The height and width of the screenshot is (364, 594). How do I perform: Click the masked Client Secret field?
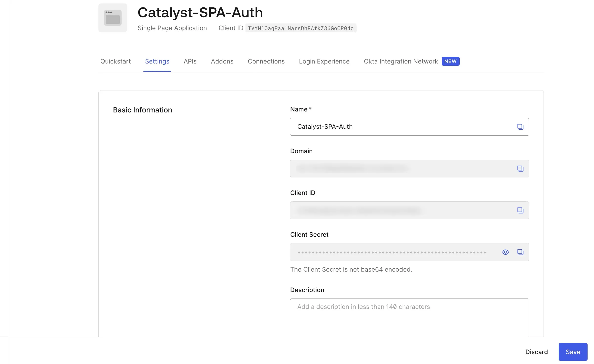(x=392, y=252)
